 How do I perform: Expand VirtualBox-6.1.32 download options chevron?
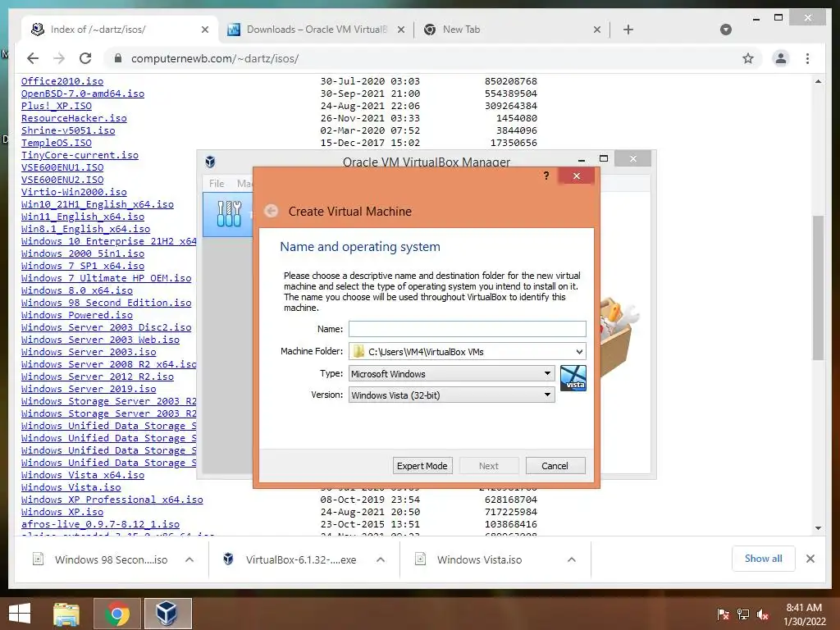click(381, 559)
